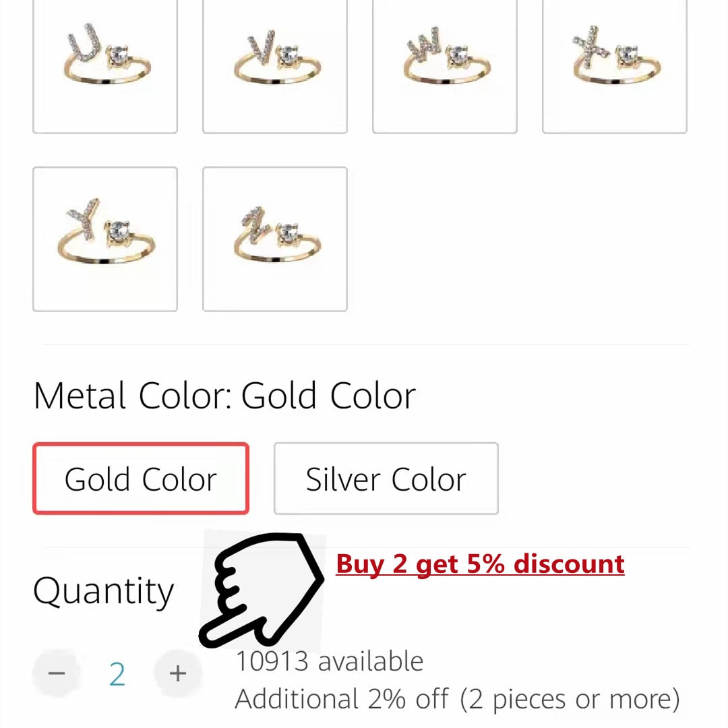Viewport: 728px width, 728px height.
Task: Select the letter X ring thumbnail
Action: pos(614,64)
